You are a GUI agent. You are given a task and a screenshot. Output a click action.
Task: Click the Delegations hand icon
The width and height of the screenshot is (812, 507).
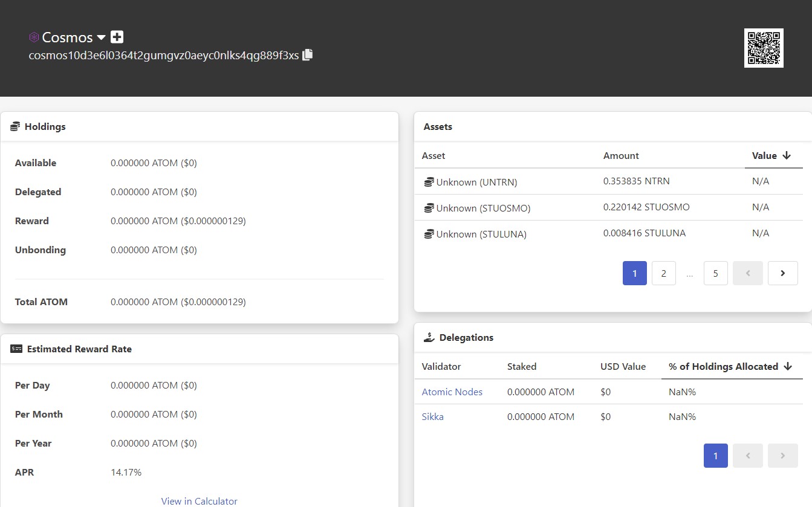429,338
